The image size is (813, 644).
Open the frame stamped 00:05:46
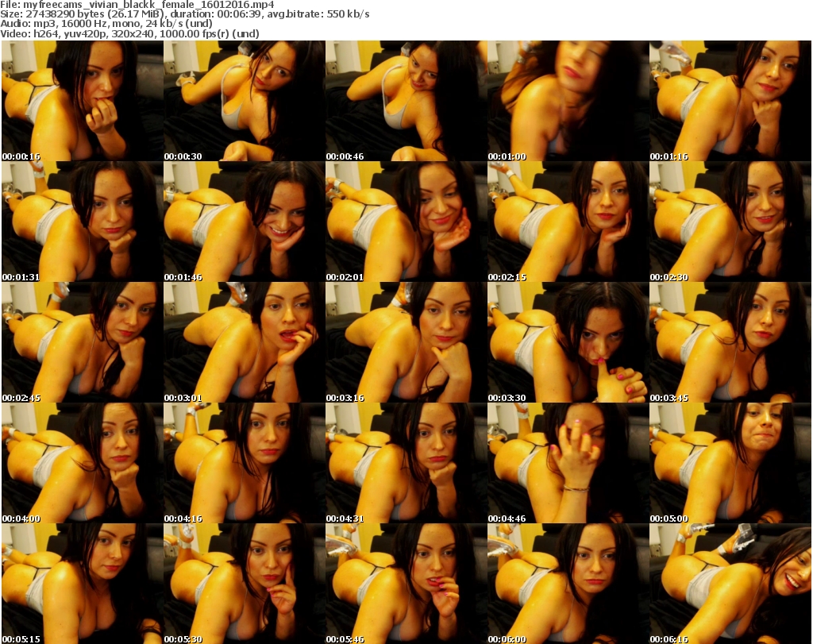pos(406,584)
